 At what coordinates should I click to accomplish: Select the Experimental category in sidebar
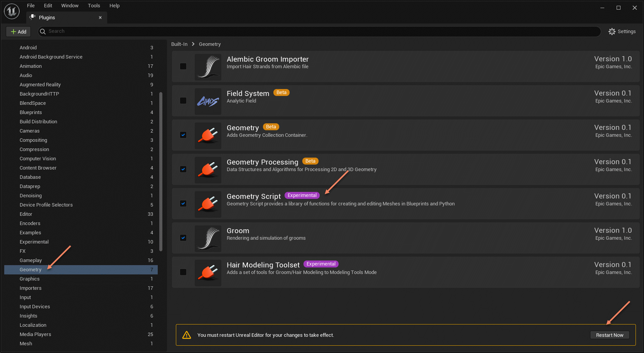click(34, 242)
